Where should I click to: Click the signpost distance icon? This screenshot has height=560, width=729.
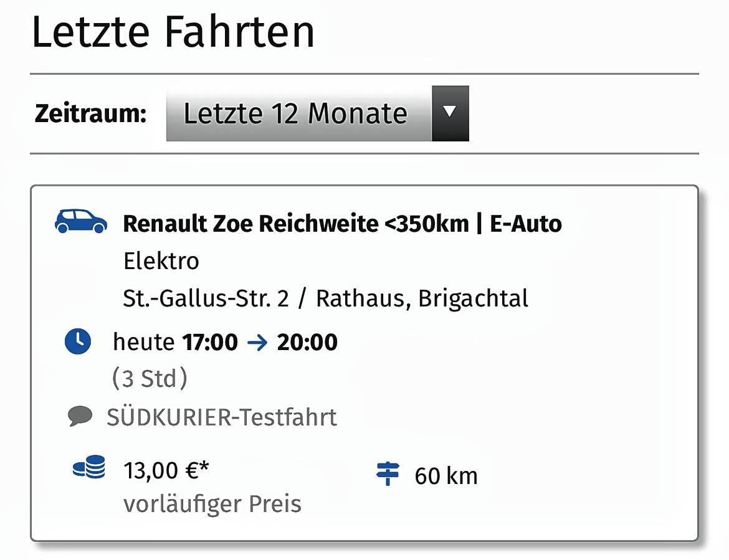[388, 473]
